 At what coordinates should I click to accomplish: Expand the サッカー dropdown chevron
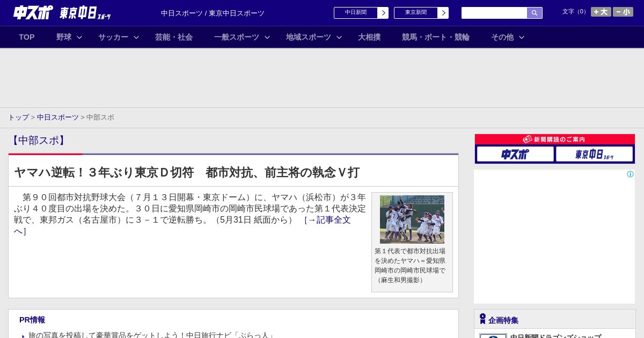(x=136, y=37)
